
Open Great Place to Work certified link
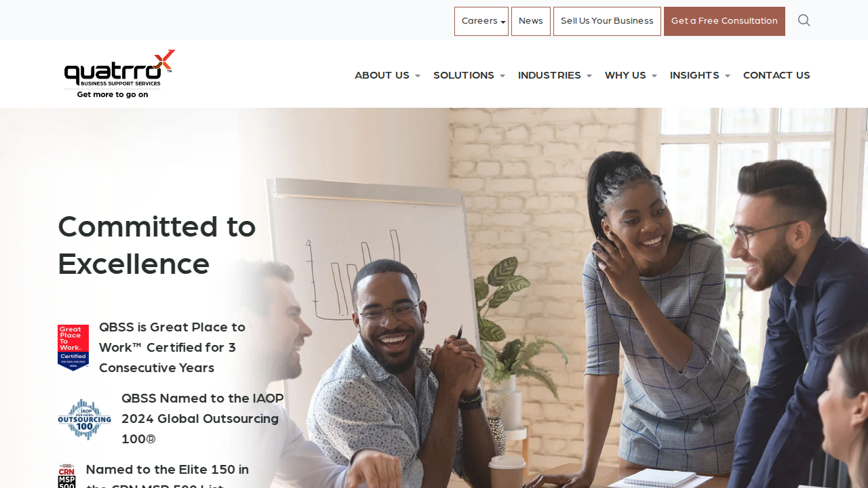pos(172,347)
